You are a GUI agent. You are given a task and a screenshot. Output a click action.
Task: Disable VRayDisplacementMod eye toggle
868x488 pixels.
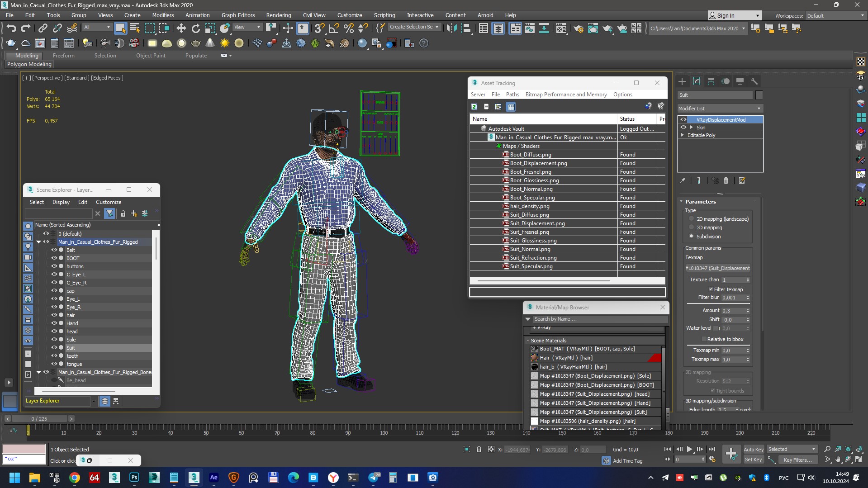point(683,120)
